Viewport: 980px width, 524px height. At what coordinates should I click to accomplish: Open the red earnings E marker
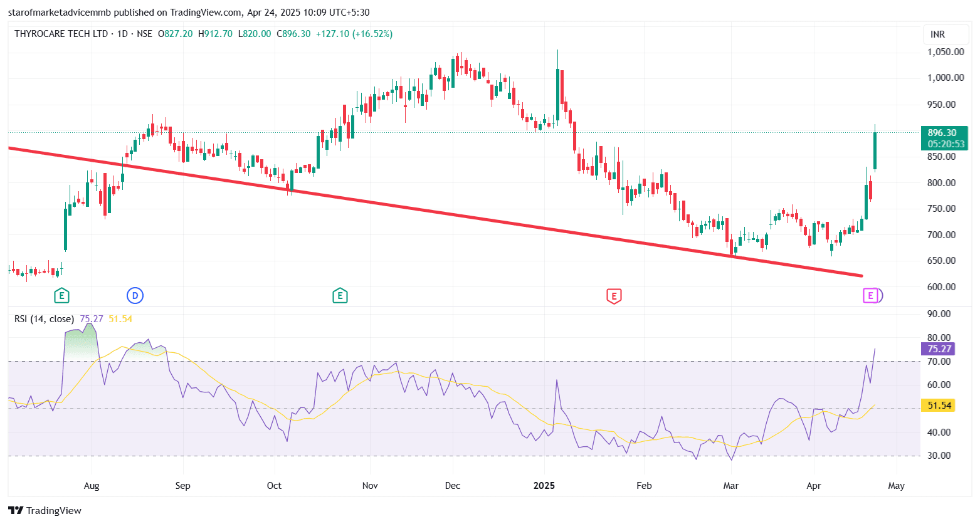click(x=614, y=296)
